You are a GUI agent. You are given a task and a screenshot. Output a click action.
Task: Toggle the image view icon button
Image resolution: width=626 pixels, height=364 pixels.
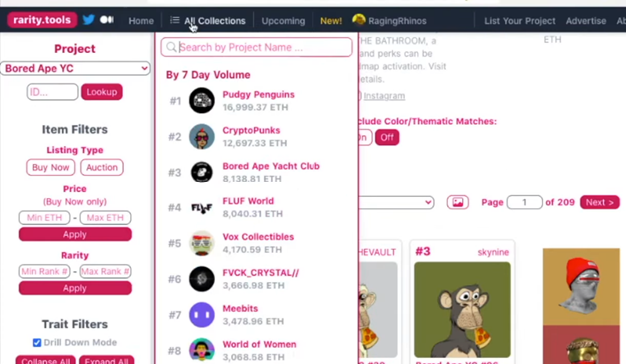[458, 202]
